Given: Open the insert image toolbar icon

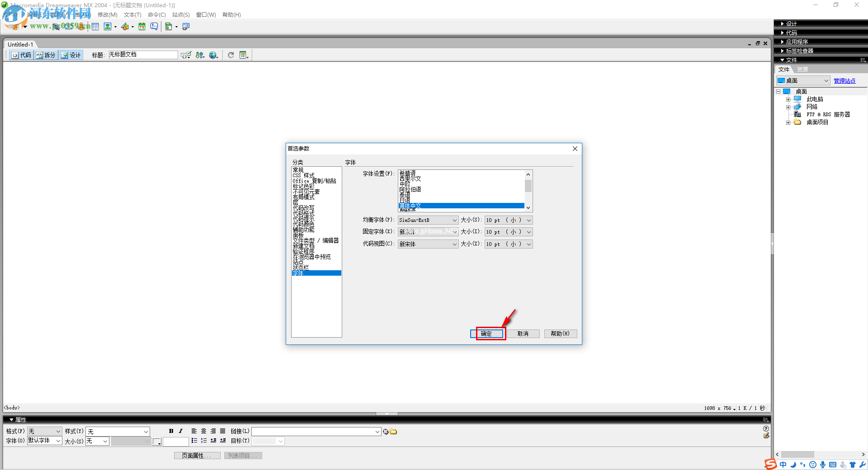Looking at the screenshot, I should pos(108,26).
